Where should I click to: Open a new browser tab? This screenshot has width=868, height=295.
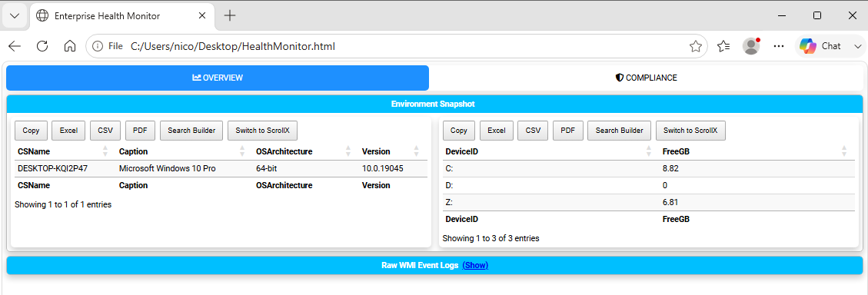coord(230,15)
